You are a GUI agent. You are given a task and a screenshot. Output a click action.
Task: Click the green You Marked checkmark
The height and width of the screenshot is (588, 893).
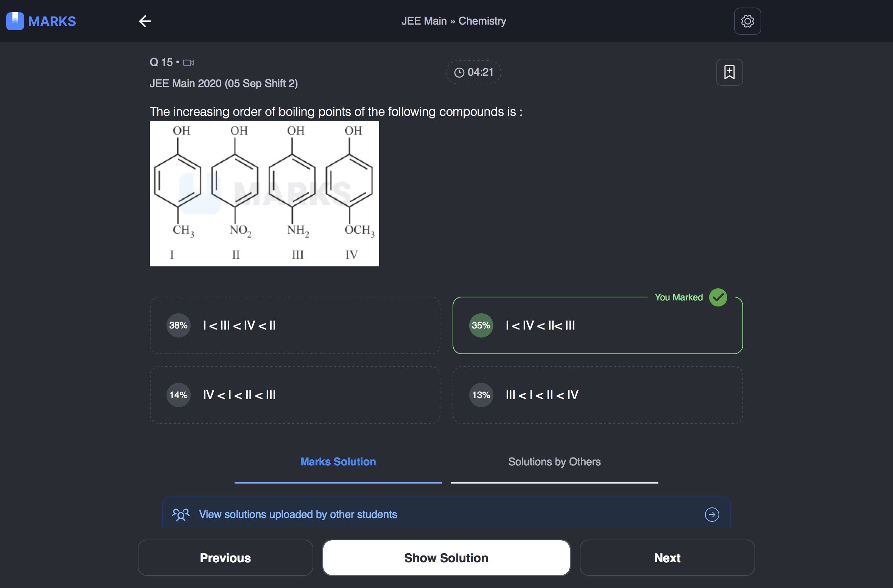point(718,297)
